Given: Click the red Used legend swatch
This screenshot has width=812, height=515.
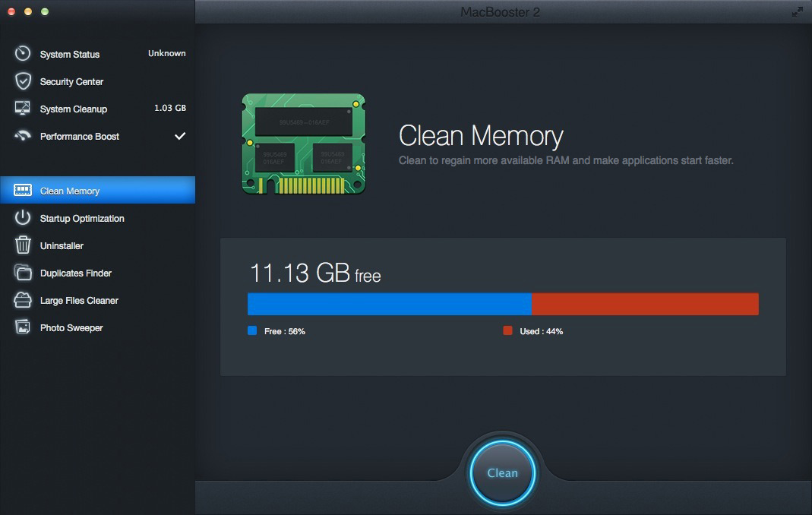Looking at the screenshot, I should [507, 331].
